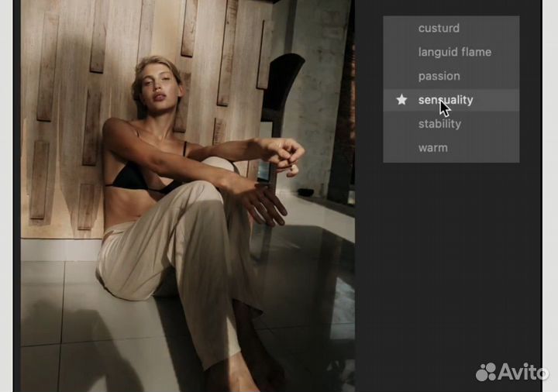Select the custurd preset
558x392 pixels.
(x=439, y=29)
